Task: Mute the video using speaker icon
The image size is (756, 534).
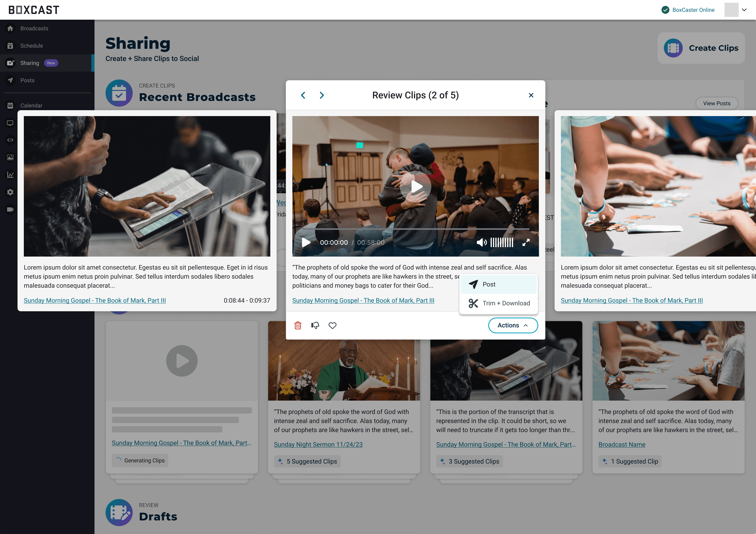Action: click(481, 242)
